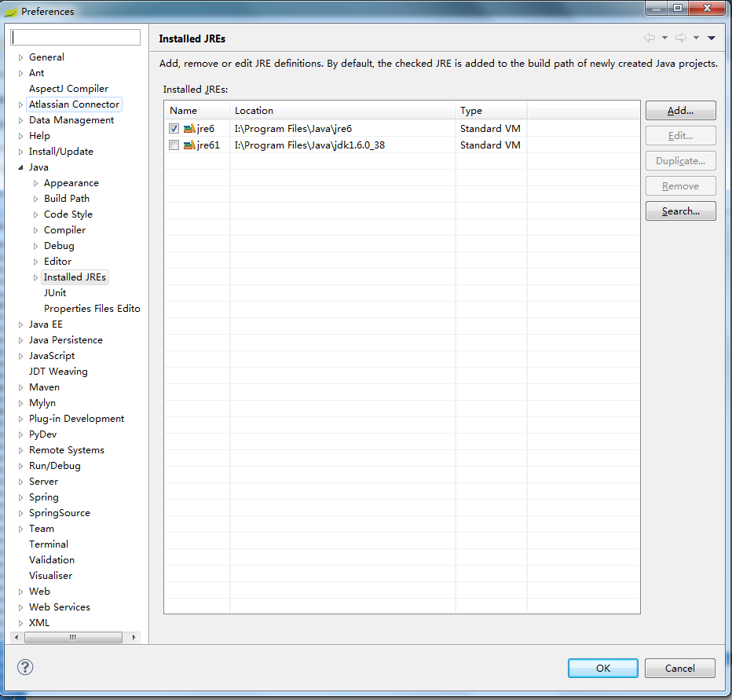This screenshot has width=732, height=700.
Task: Close the Preferences window
Action: tap(708, 8)
